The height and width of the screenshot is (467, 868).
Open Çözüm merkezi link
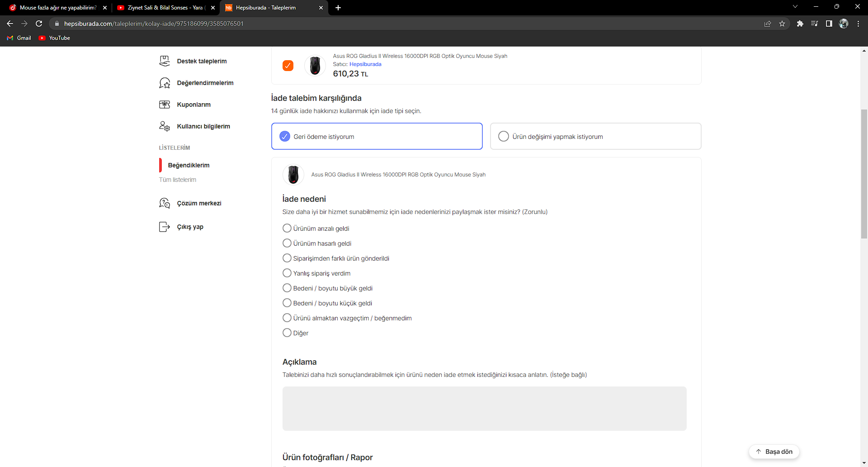[199, 203]
